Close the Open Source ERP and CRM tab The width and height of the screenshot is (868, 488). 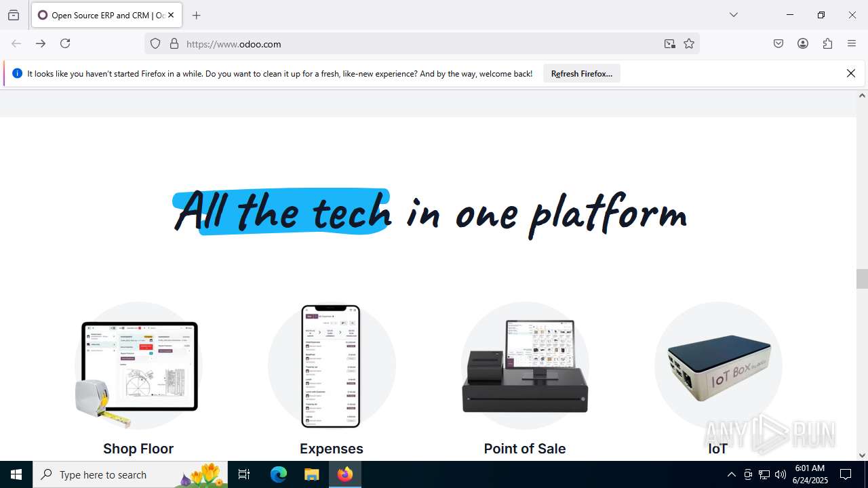(x=171, y=15)
